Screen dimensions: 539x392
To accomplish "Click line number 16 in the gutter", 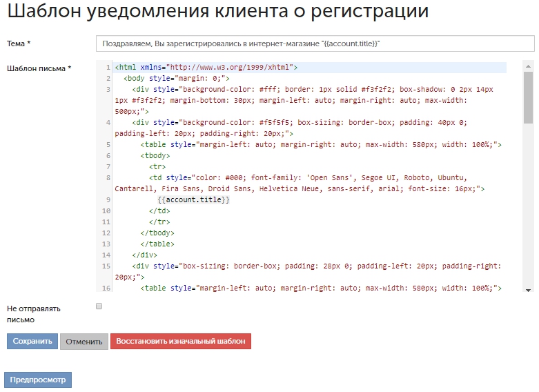I will click(106, 288).
